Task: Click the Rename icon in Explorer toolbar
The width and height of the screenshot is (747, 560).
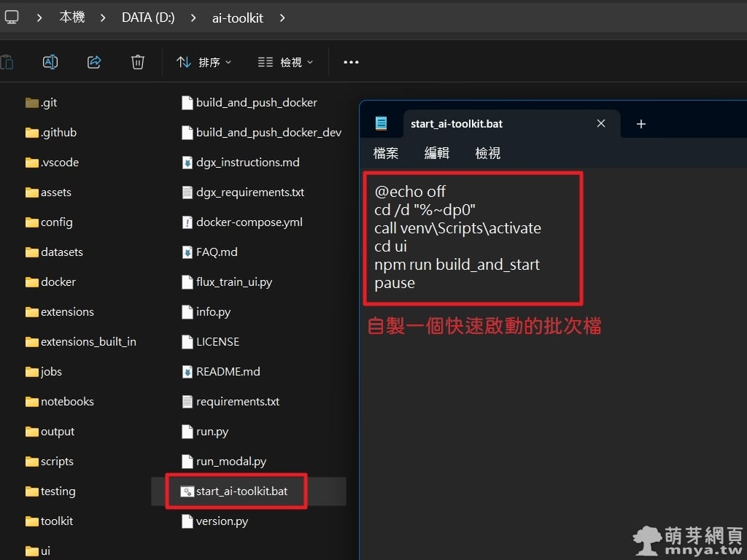Action: point(50,62)
